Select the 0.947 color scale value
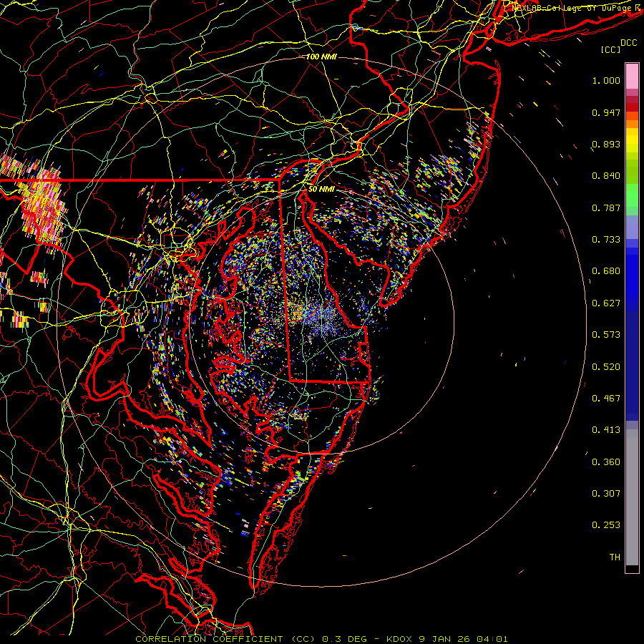The height and width of the screenshot is (644, 644). [606, 112]
